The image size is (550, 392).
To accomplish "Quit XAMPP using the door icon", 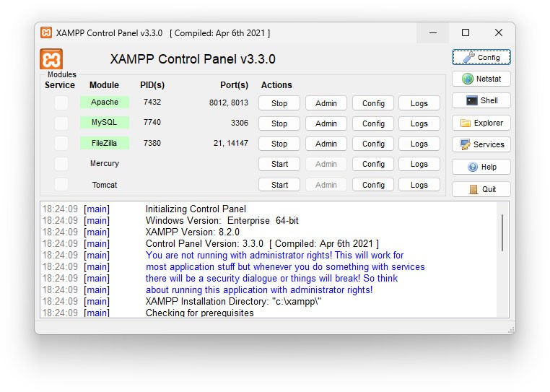I will [x=481, y=189].
